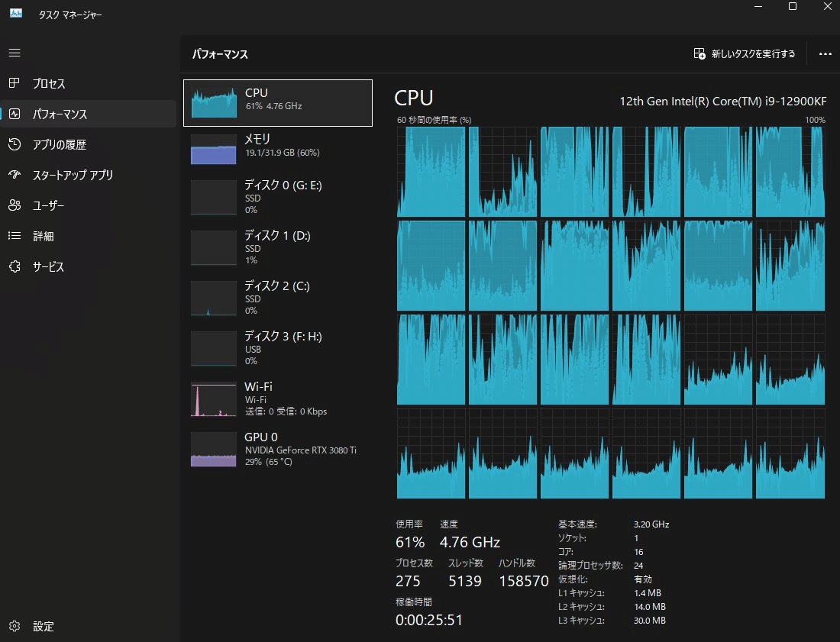
Task: Open Settings (設定) gear icon
Action: (15, 626)
